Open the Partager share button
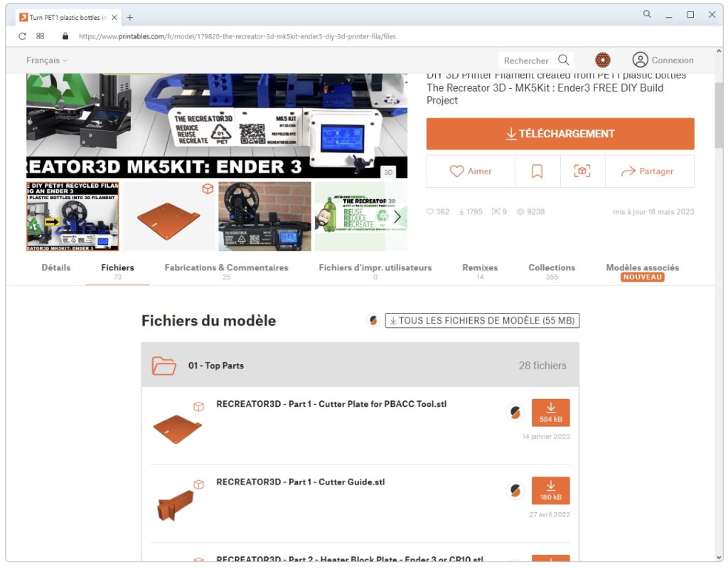The height and width of the screenshot is (569, 728). coord(647,171)
